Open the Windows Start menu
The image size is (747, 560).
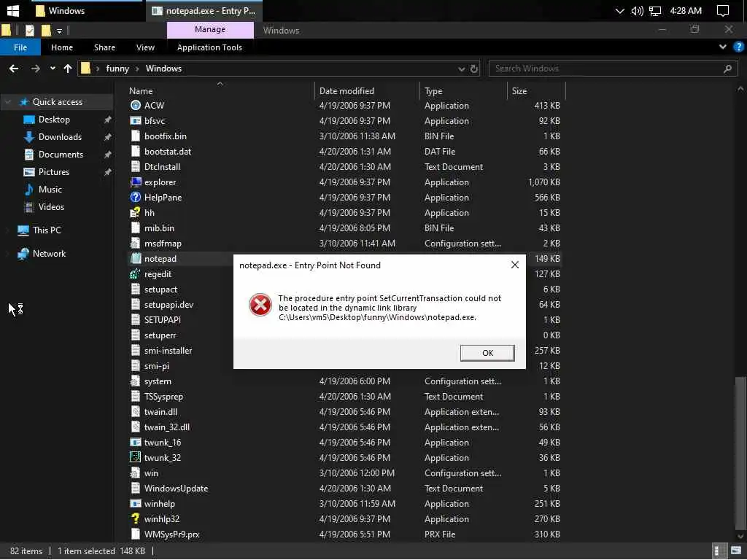(13, 10)
